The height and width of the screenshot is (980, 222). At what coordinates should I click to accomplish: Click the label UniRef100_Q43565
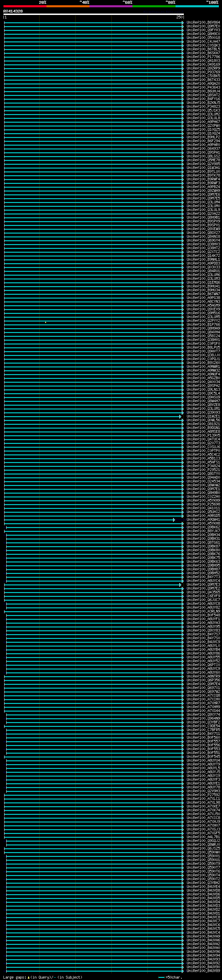click(x=203, y=592)
